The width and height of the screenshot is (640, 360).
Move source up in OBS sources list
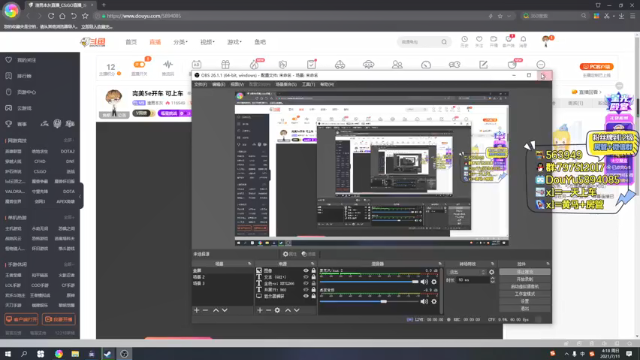click(x=288, y=310)
